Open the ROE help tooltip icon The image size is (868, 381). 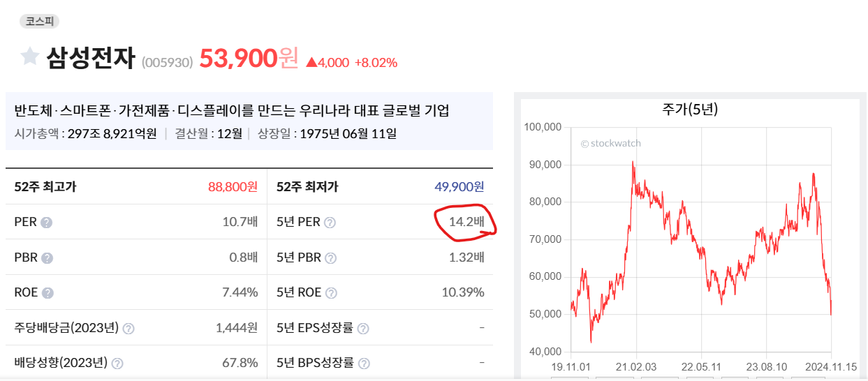[x=47, y=293]
